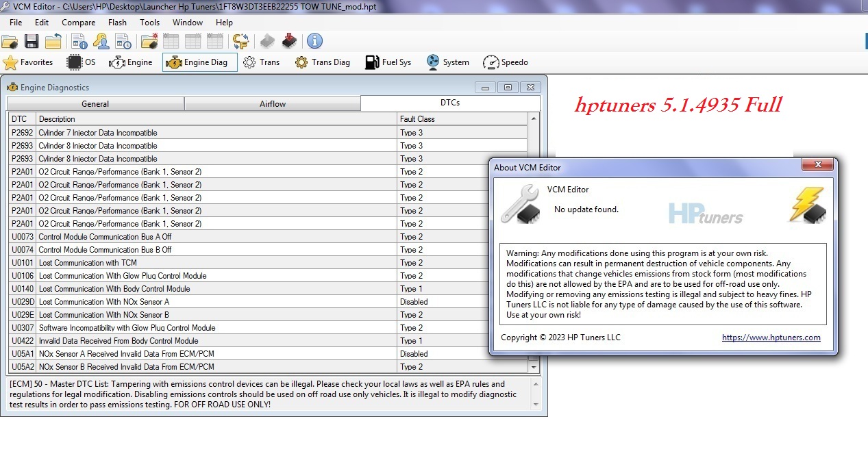Click the P2692 Type 3 fault class cell
Screen dimensions: 868x471
click(x=462, y=133)
